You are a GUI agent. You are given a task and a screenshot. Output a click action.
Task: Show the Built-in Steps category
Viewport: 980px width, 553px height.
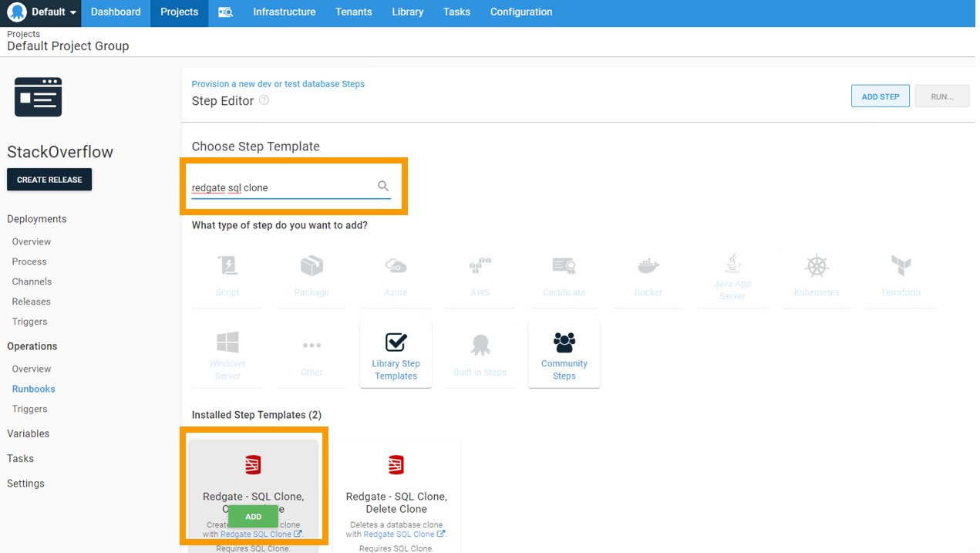point(480,353)
